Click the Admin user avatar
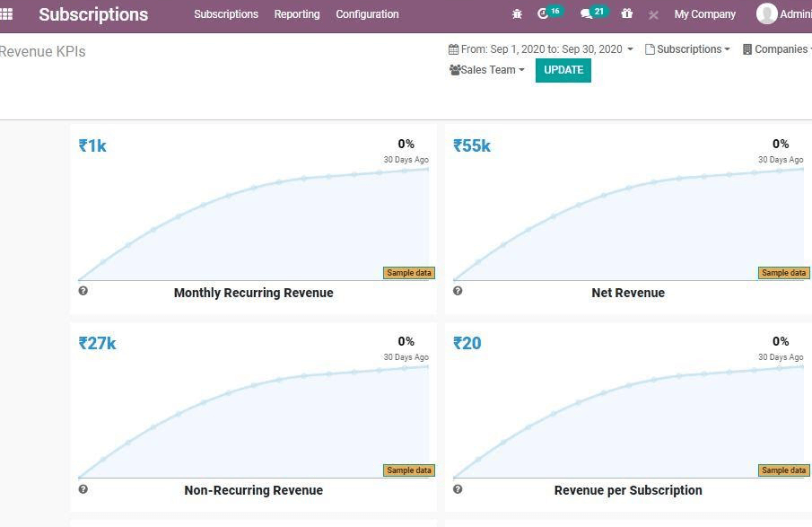 click(x=766, y=14)
